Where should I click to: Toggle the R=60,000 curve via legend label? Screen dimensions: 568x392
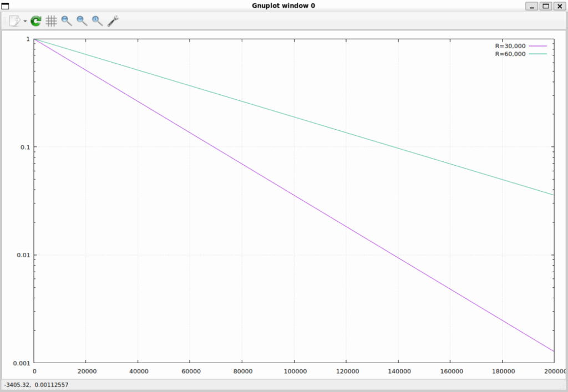click(x=510, y=54)
